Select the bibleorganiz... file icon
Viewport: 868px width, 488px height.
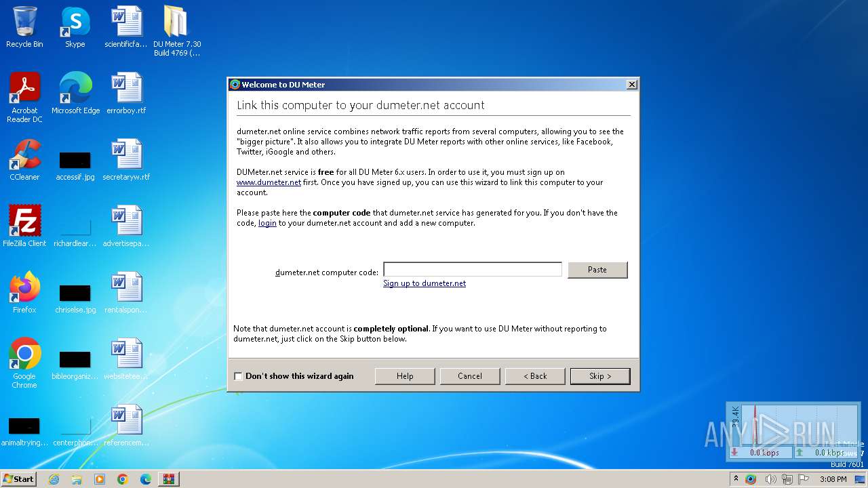(75, 365)
